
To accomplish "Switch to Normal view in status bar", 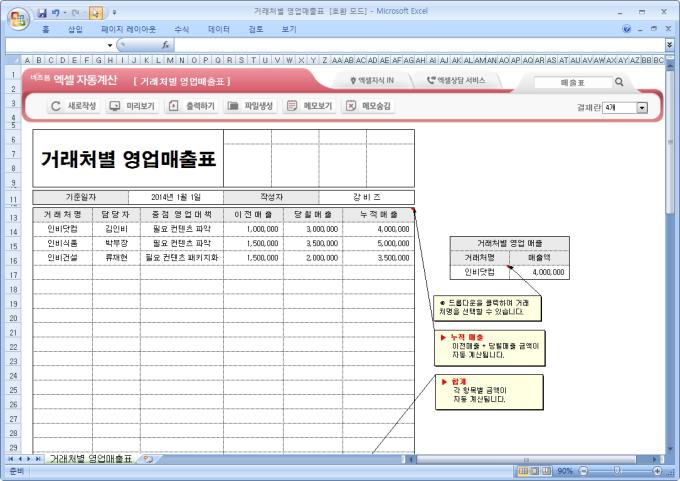I will 523,471.
